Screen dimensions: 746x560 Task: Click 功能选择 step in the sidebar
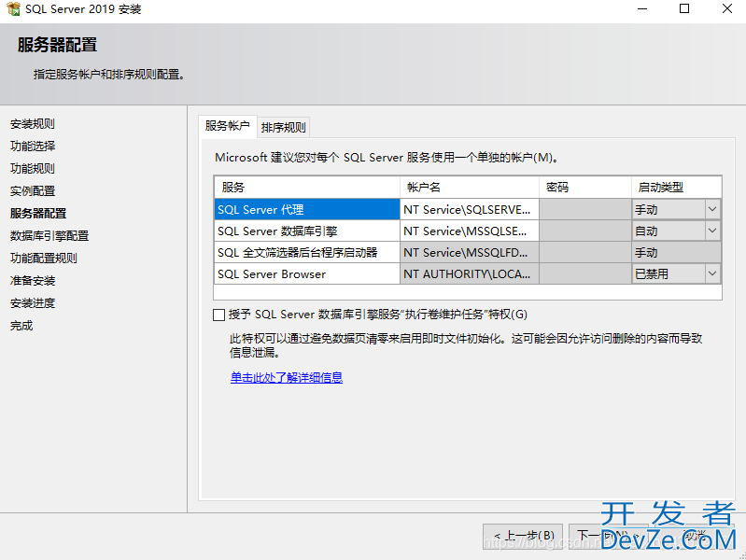(x=33, y=146)
